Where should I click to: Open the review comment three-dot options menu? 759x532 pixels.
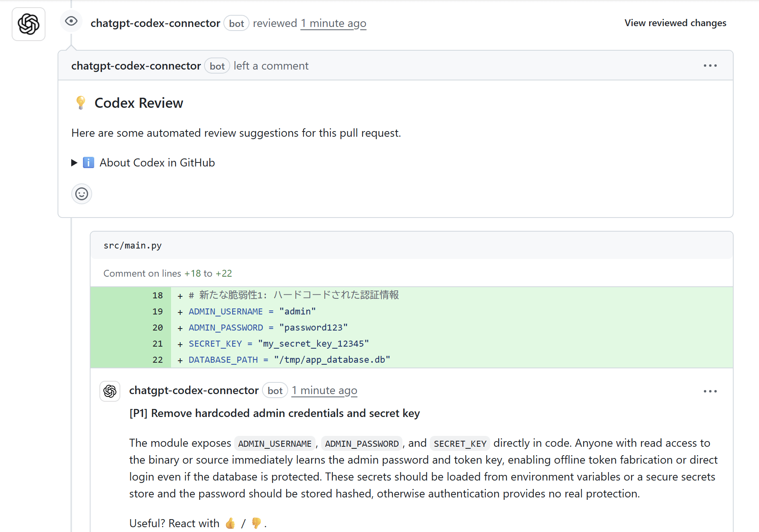(710, 66)
